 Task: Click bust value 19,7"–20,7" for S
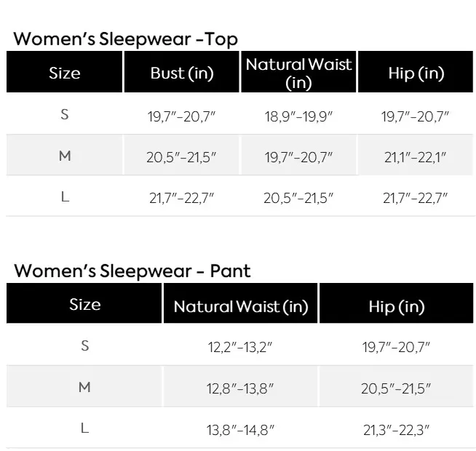coord(181,116)
